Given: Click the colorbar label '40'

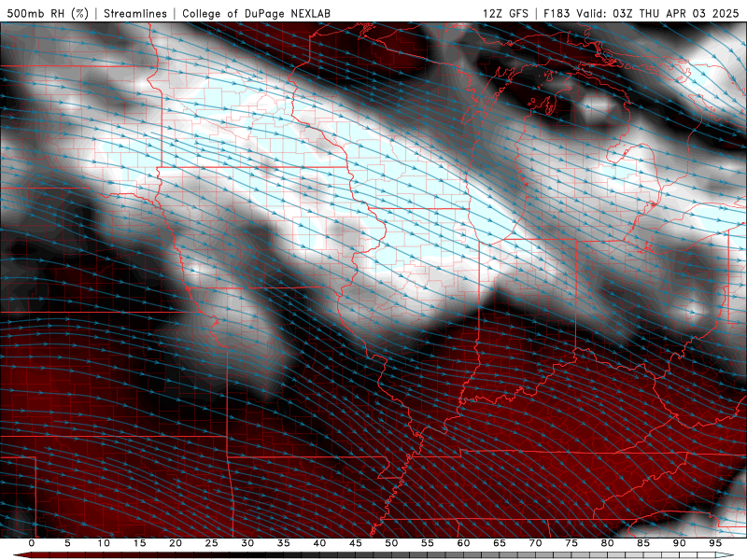Looking at the screenshot, I should (x=319, y=543).
